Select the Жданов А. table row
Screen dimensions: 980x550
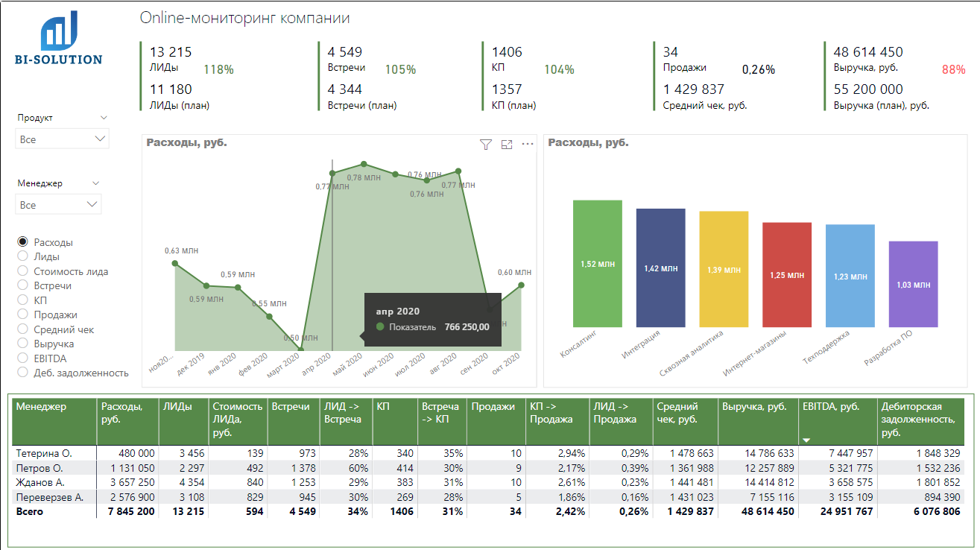coord(490,482)
